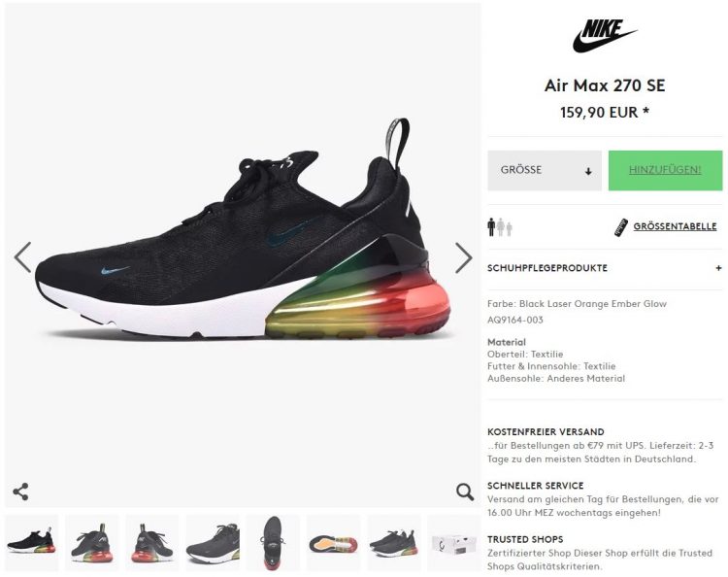Viewport: 728px width, 577px height.
Task: Advance to the next product image with the right arrow
Action: point(463,257)
